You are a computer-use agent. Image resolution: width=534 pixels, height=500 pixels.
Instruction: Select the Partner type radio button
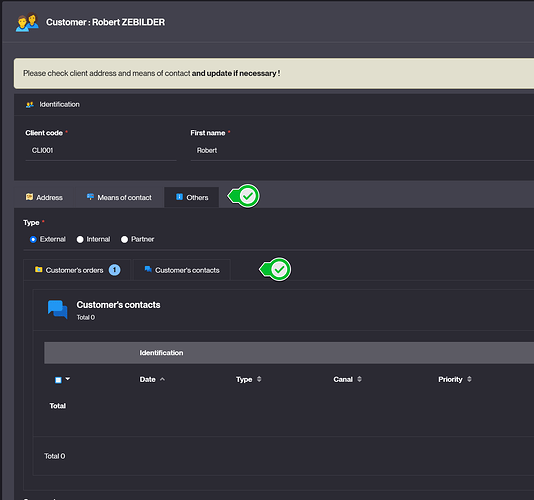[x=124, y=239]
